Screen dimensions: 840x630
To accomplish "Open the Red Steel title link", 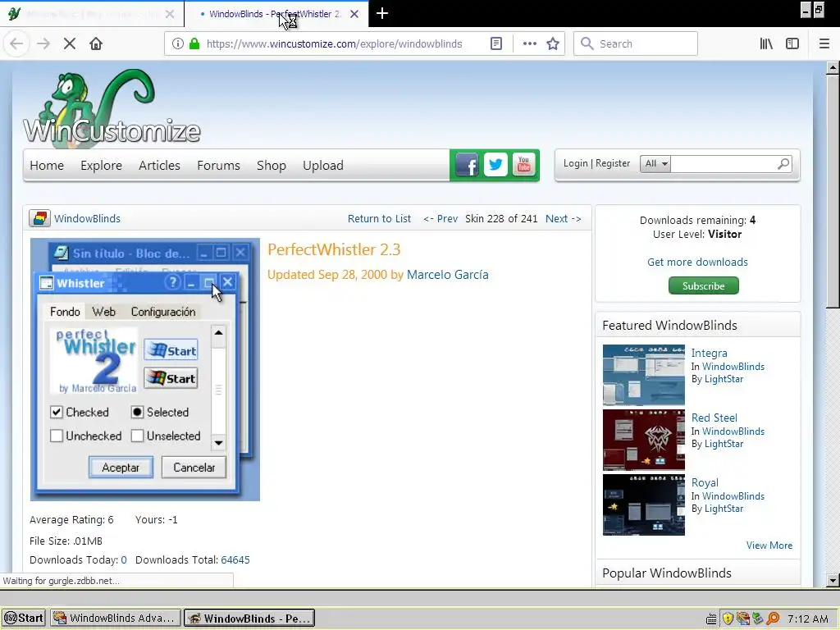I will click(x=714, y=418).
